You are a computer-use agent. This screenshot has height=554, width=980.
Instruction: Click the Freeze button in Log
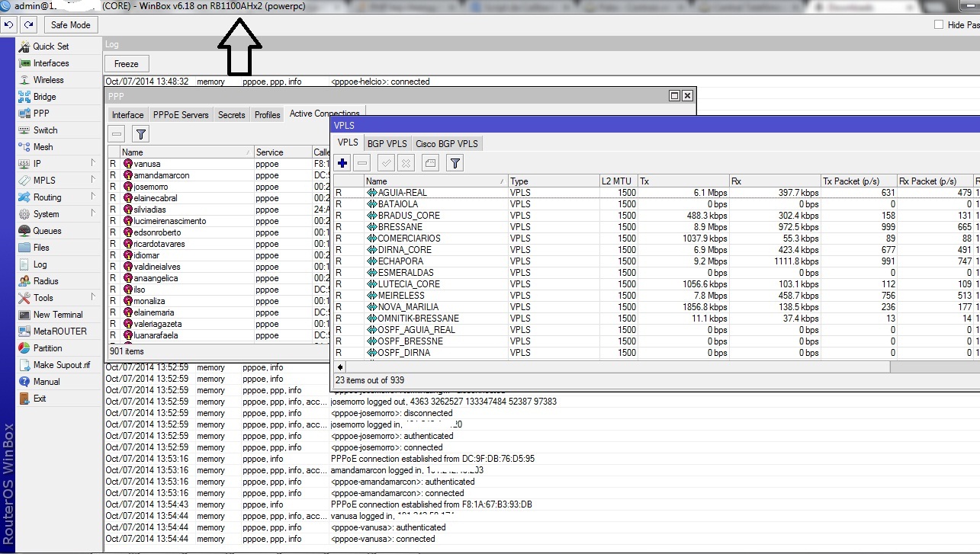pyautogui.click(x=127, y=64)
